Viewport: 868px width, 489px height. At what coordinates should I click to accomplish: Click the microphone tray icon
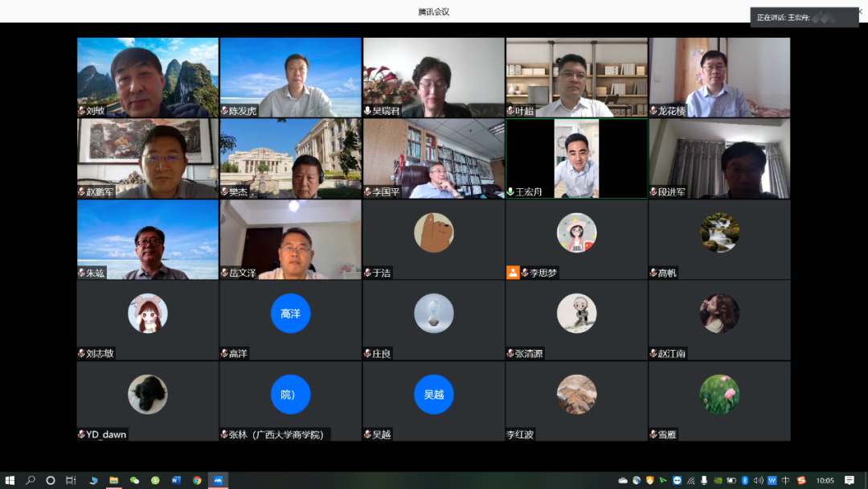pos(704,480)
